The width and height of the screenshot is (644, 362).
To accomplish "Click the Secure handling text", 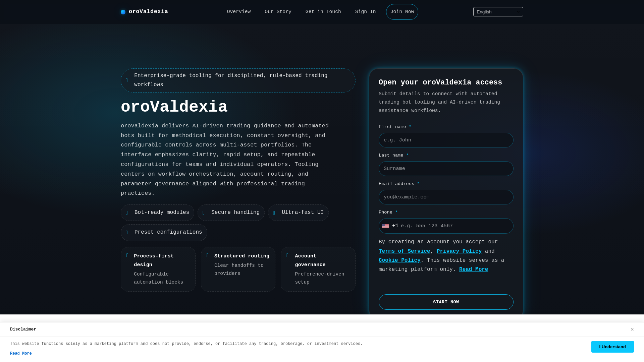I will pyautogui.click(x=235, y=213).
